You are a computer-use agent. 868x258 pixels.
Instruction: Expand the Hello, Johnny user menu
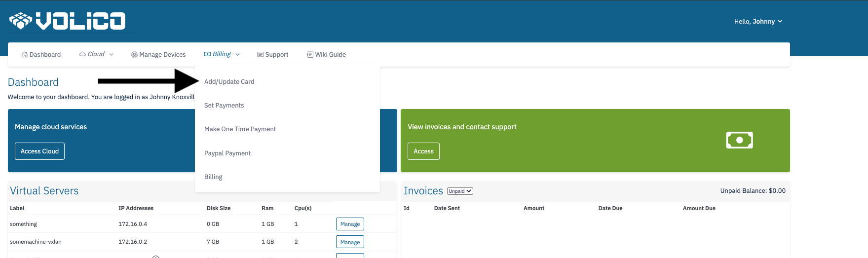758,22
